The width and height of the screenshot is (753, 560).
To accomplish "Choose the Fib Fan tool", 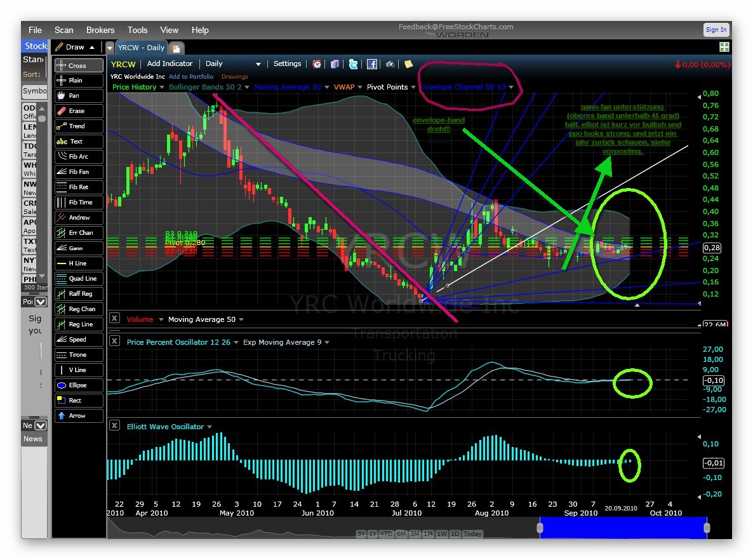I will pos(79,171).
